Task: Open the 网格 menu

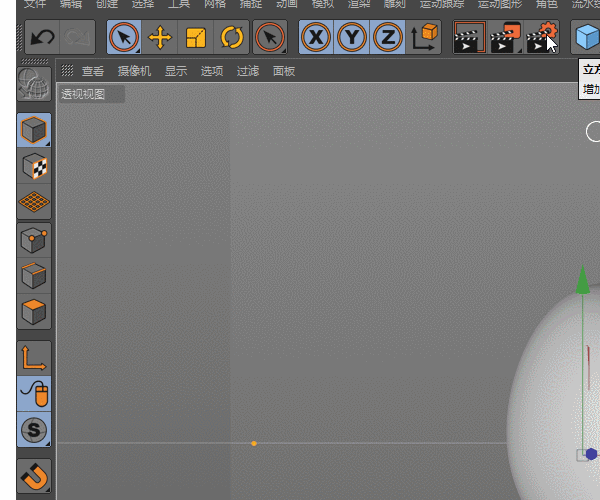Action: pos(215,4)
